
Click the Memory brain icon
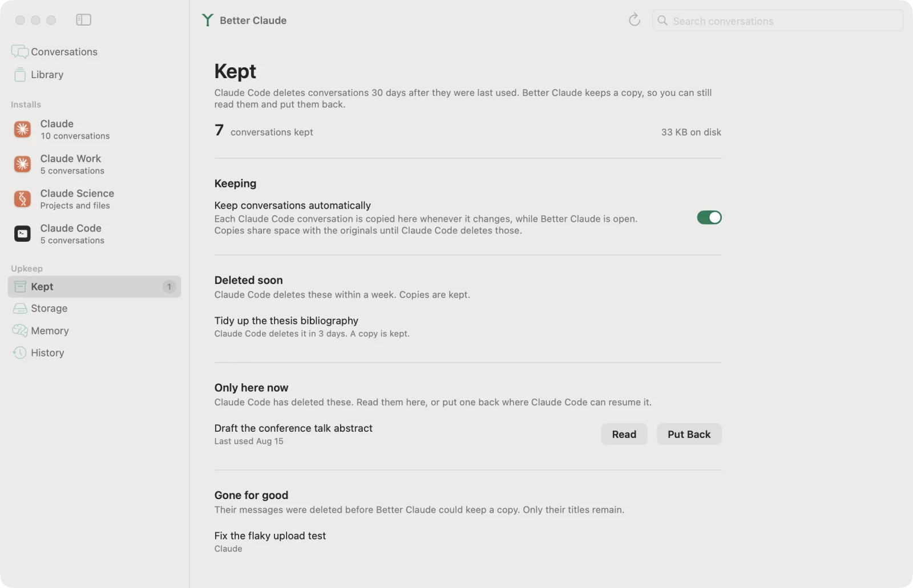pos(20,331)
